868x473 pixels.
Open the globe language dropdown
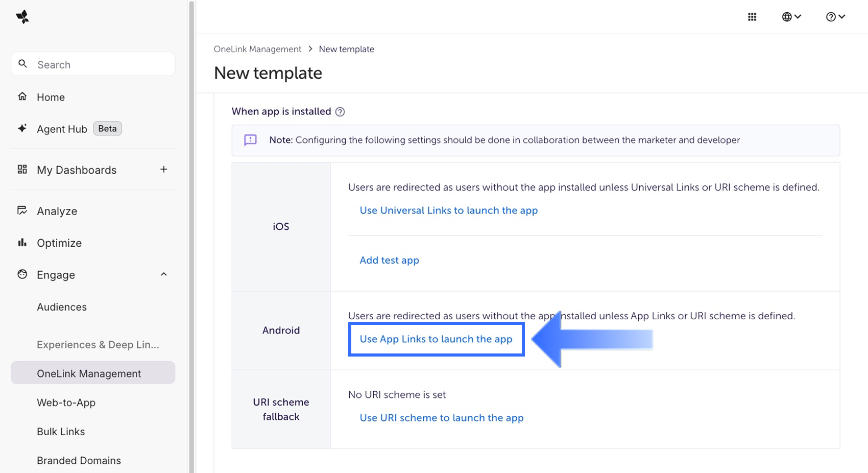[791, 17]
